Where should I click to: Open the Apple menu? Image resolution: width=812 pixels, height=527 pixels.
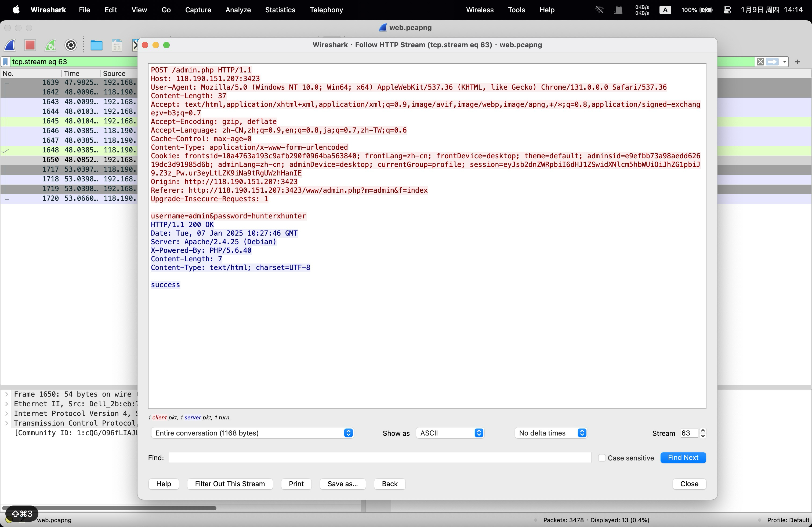coord(16,10)
